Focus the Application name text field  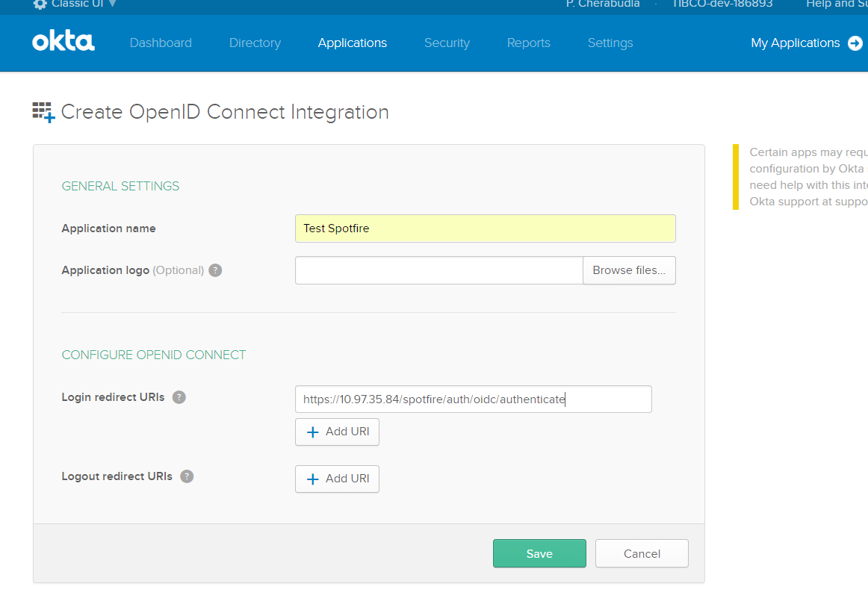[485, 228]
